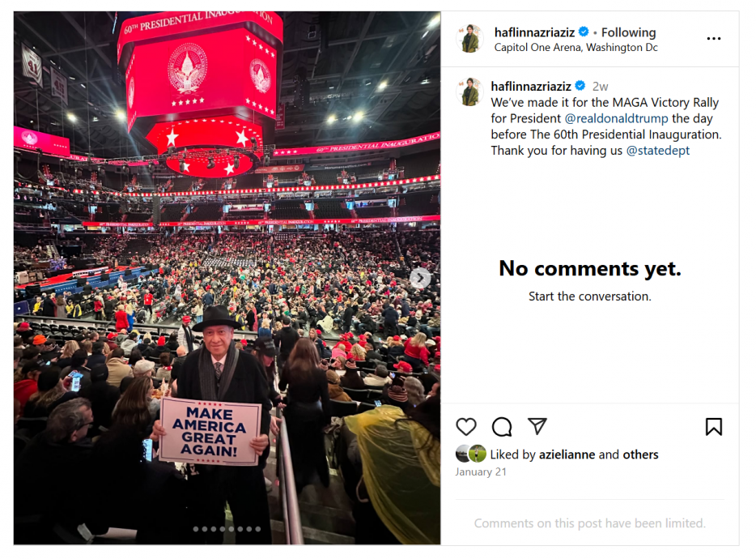Save post with the bookmark icon
Image resolution: width=756 pixels, height=559 pixels.
(x=713, y=427)
